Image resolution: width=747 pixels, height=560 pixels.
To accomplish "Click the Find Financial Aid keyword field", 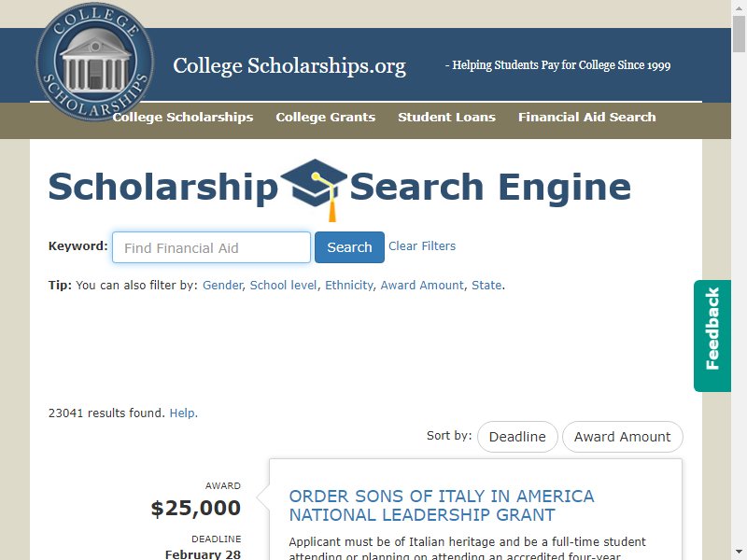I will point(212,247).
